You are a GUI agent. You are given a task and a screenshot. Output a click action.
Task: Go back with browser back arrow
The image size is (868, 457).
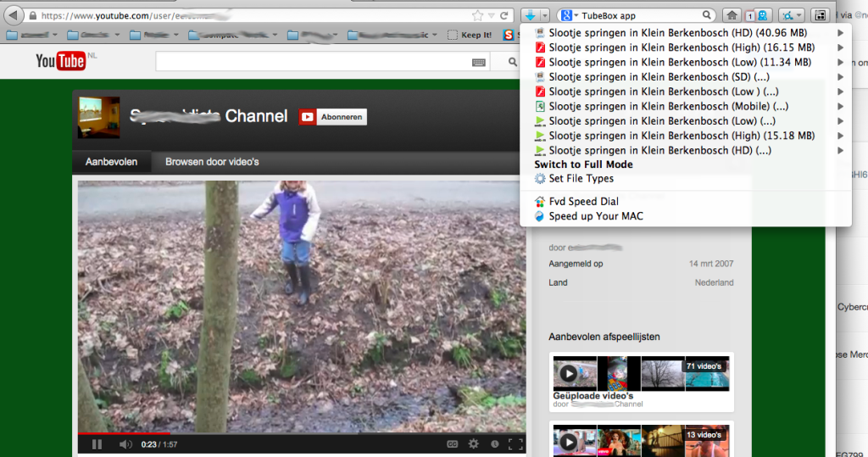click(x=14, y=15)
